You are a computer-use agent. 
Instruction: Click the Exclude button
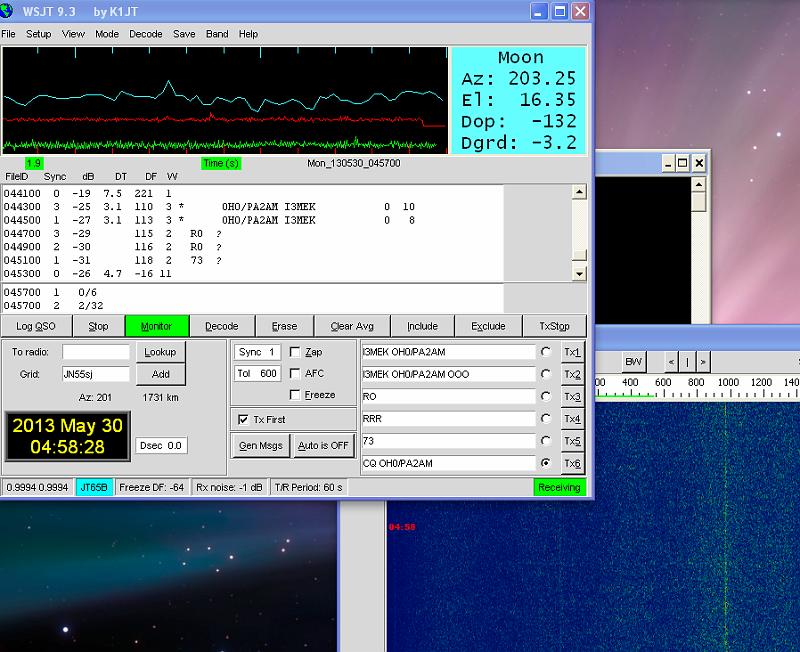pos(488,326)
